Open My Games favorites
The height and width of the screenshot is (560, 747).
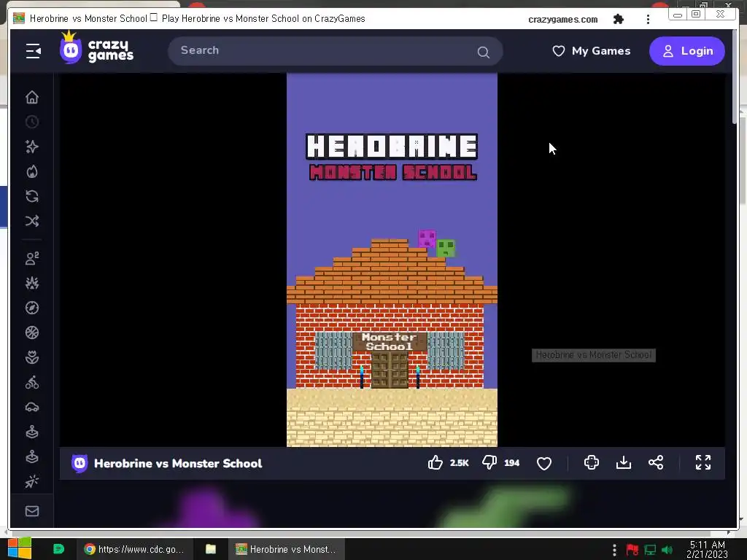[591, 51]
